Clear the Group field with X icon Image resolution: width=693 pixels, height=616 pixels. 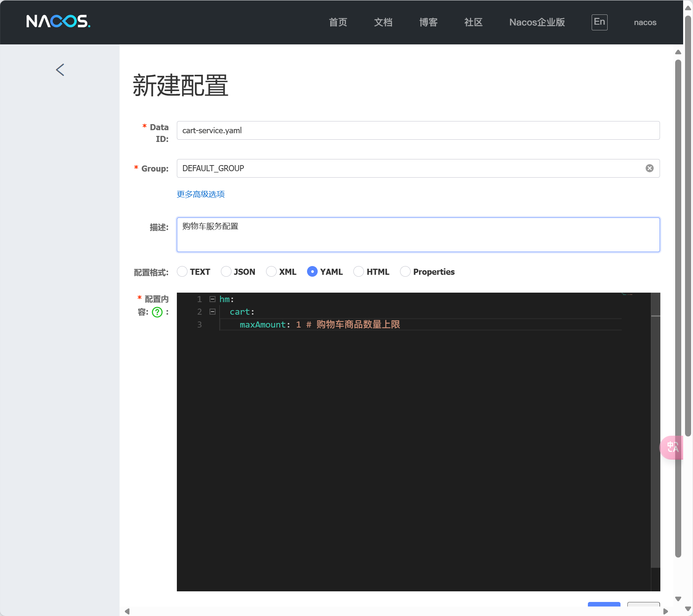(649, 168)
